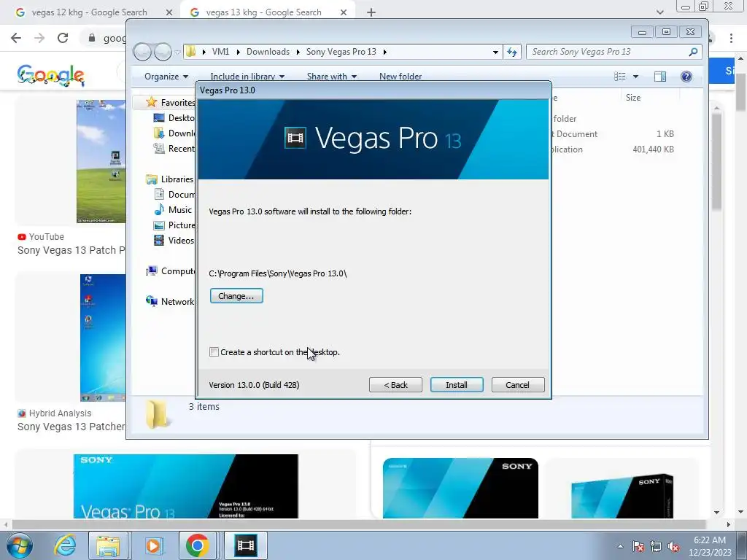Show hidden system tray icons

tap(620, 546)
